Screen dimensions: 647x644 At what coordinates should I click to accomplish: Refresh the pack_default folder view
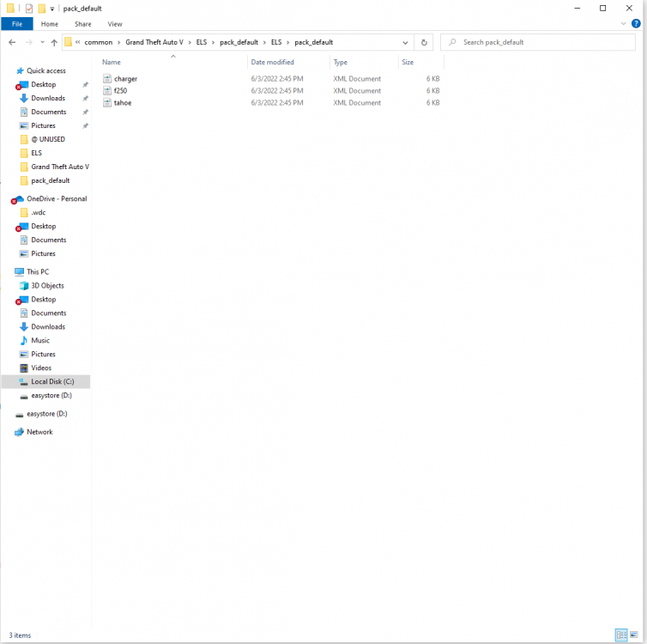[x=424, y=42]
